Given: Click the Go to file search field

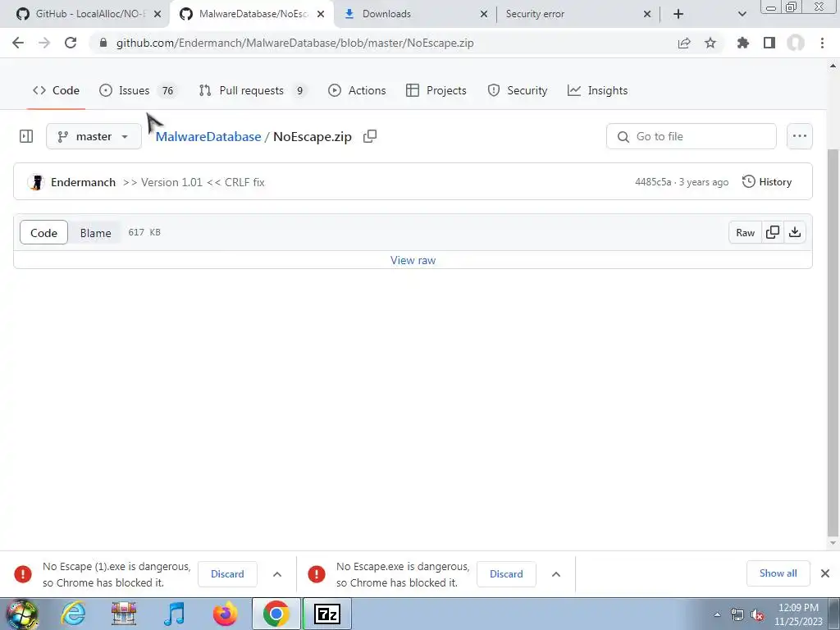Looking at the screenshot, I should click(691, 137).
